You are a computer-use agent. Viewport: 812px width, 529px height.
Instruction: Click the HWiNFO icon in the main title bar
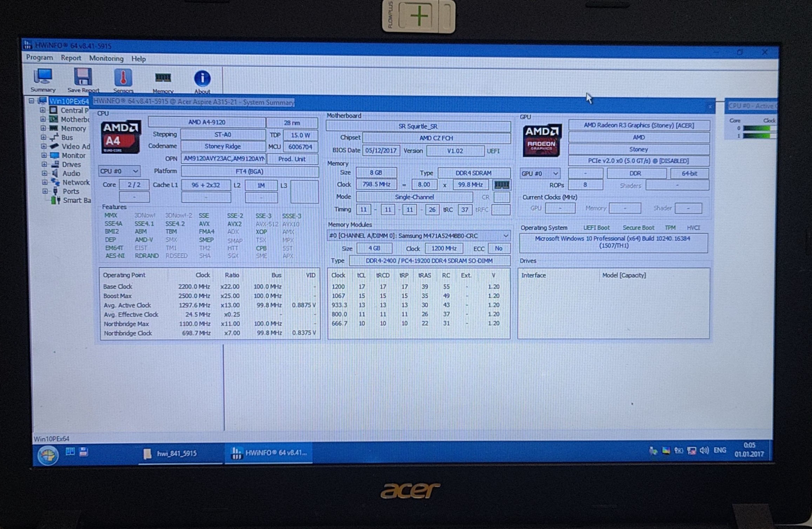tap(27, 45)
